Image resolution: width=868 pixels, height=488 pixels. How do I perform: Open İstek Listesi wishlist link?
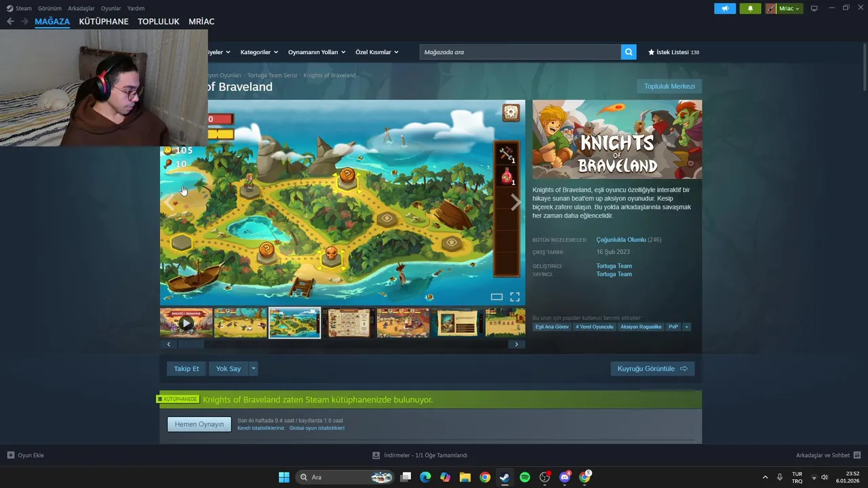tap(673, 52)
